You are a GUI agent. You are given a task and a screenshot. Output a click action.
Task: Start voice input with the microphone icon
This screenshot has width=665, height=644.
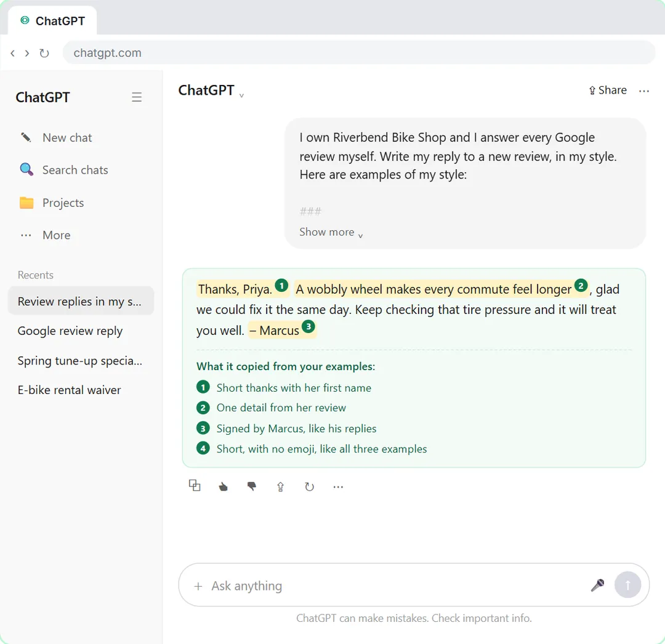[597, 585]
